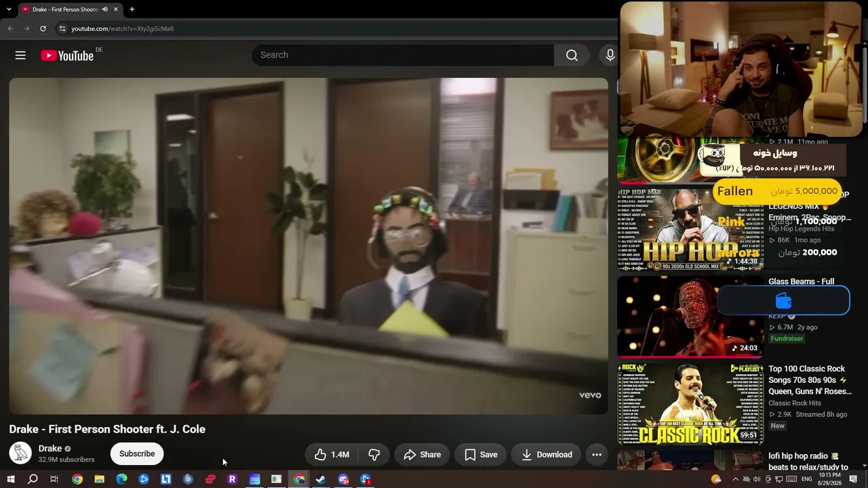The image size is (868, 488).
Task: Go back to the previous page
Action: tap(10, 28)
